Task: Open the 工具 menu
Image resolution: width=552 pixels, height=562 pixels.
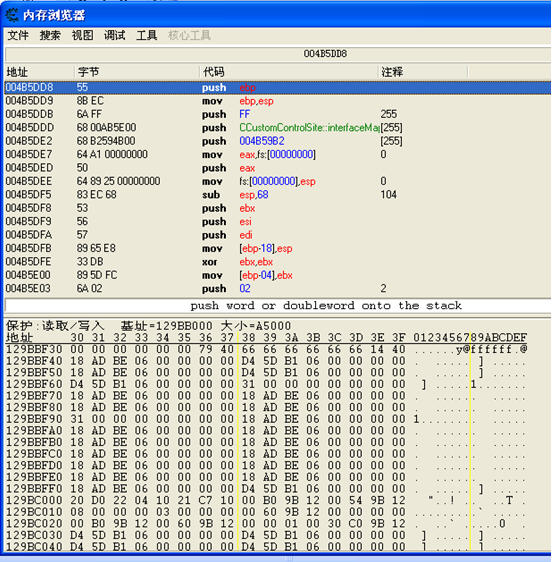Action: tap(147, 35)
